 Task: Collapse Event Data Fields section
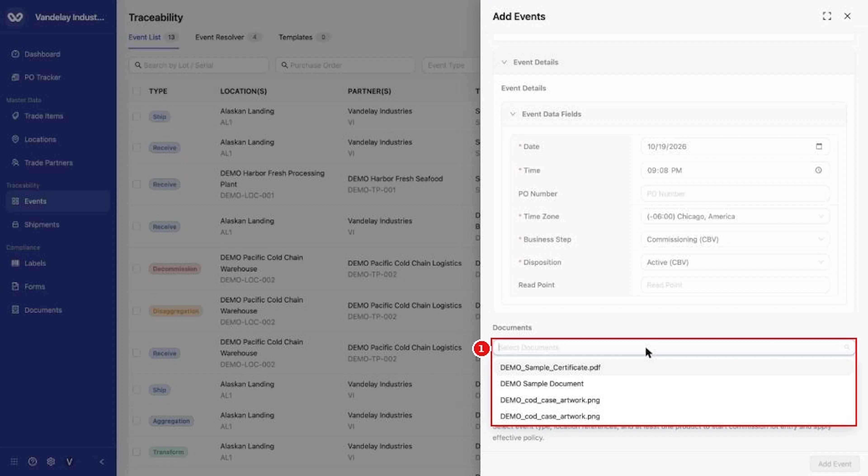tap(512, 114)
